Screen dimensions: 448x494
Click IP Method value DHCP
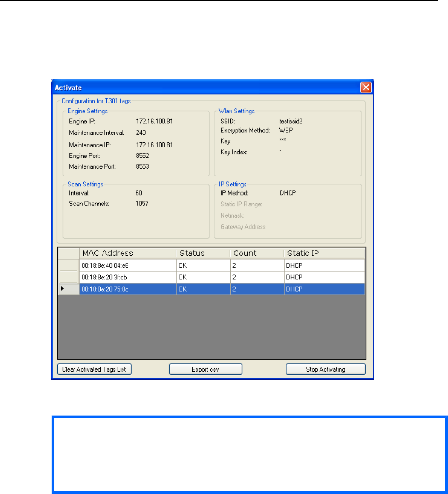click(x=287, y=193)
